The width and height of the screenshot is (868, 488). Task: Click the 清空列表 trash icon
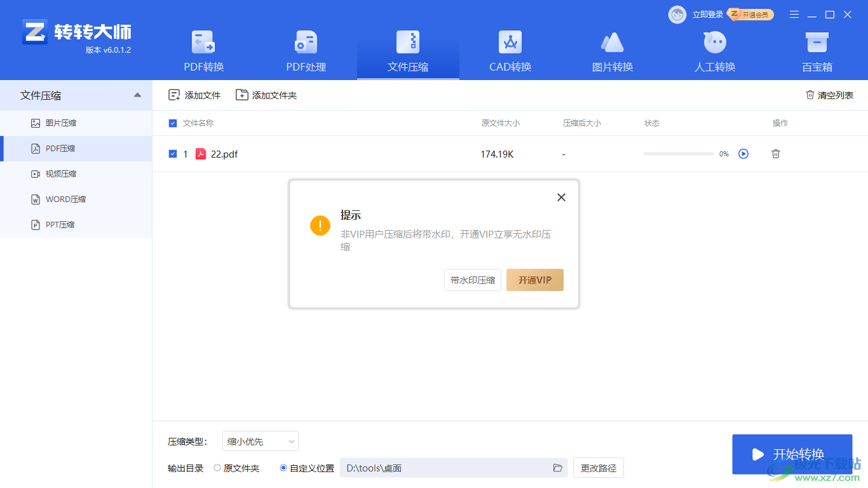pyautogui.click(x=810, y=95)
